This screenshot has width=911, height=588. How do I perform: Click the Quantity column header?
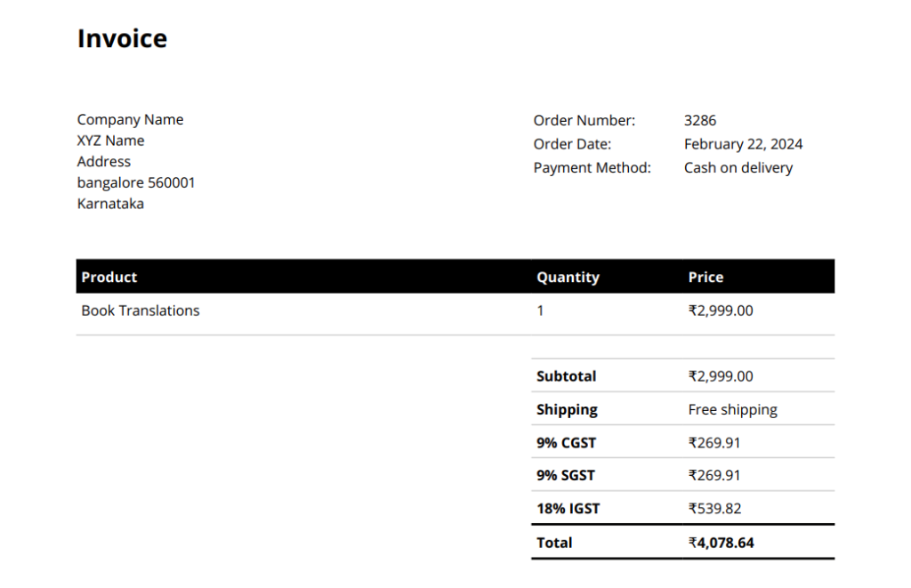tap(568, 277)
